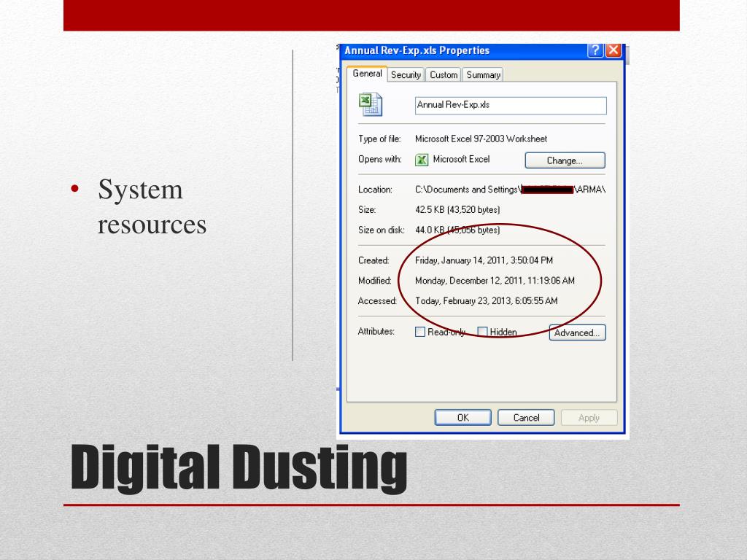Switch to the Summary tab
This screenshot has height=560, width=747.
[x=483, y=75]
